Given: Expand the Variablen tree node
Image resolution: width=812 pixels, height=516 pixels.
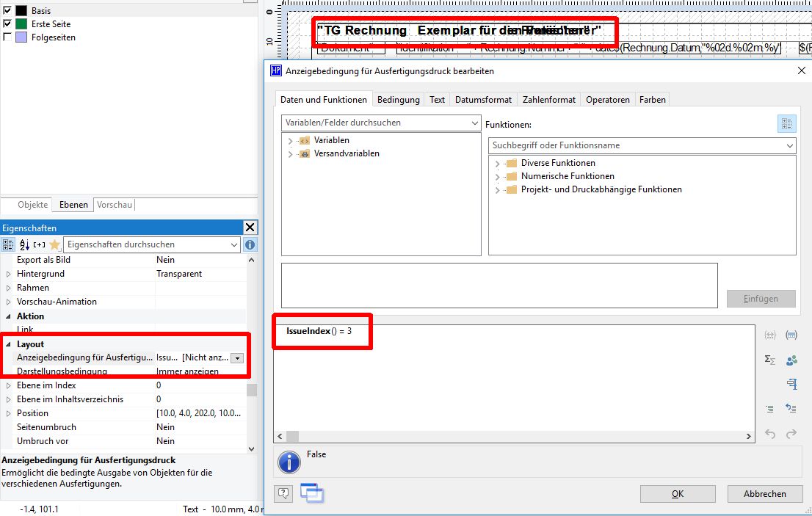Looking at the screenshot, I should pyautogui.click(x=290, y=141).
